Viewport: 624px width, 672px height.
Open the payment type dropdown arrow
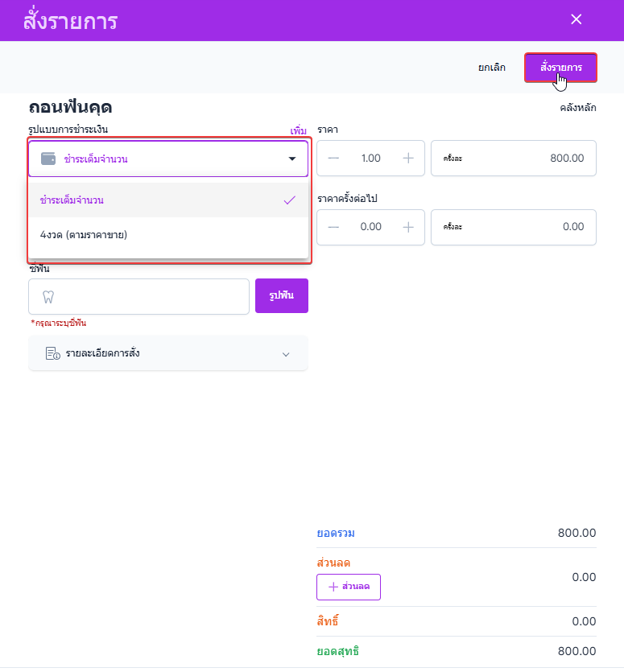(292, 159)
